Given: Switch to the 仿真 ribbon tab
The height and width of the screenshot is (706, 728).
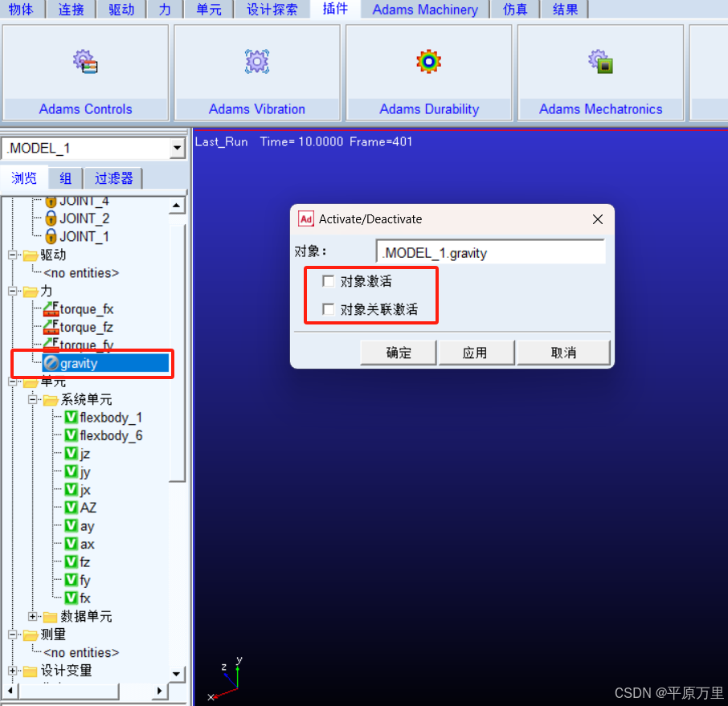Looking at the screenshot, I should 514,10.
